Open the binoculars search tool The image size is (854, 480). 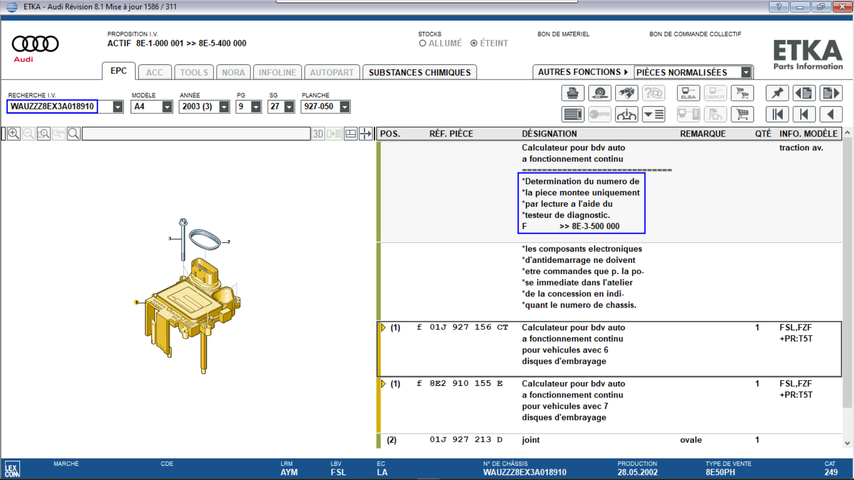click(626, 93)
